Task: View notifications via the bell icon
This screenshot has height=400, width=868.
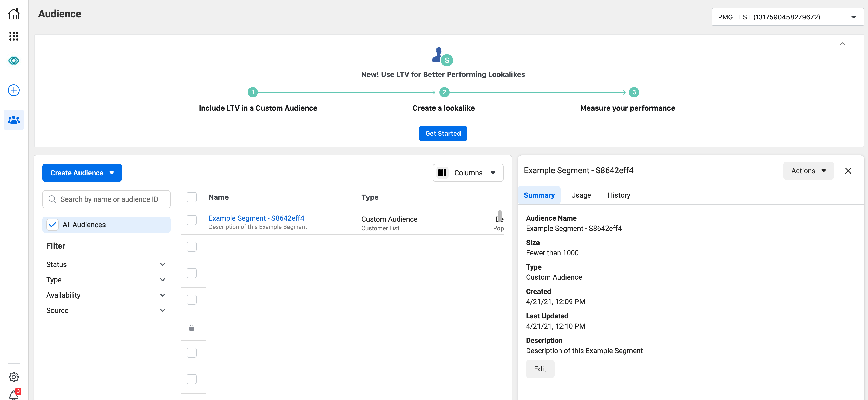Action: pos(14,395)
